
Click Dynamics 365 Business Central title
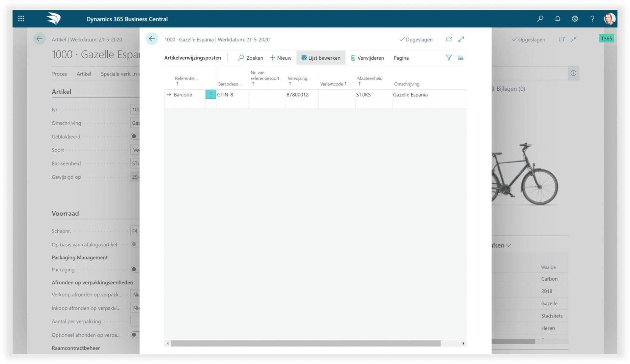(127, 19)
